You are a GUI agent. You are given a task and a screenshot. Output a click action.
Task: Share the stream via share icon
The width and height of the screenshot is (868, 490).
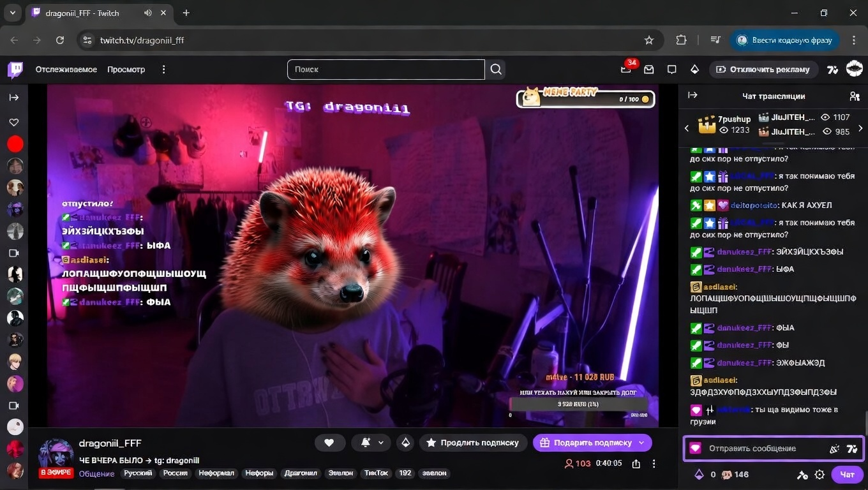tap(636, 464)
